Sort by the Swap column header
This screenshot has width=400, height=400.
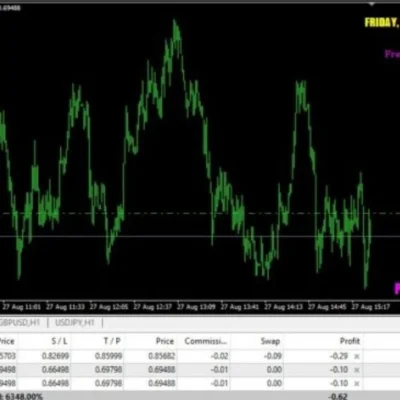(x=270, y=341)
